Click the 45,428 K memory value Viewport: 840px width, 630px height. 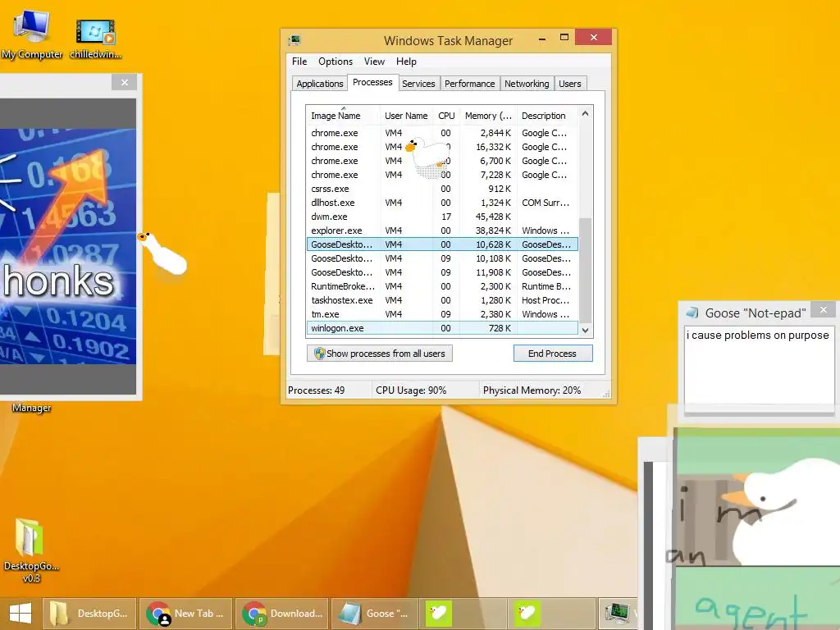click(x=493, y=217)
